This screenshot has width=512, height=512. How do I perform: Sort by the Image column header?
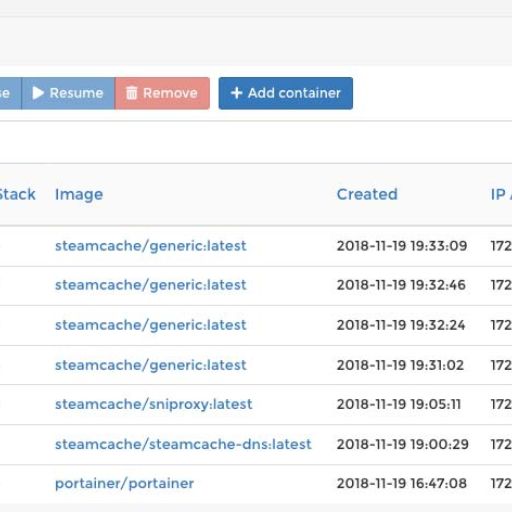[x=79, y=194]
